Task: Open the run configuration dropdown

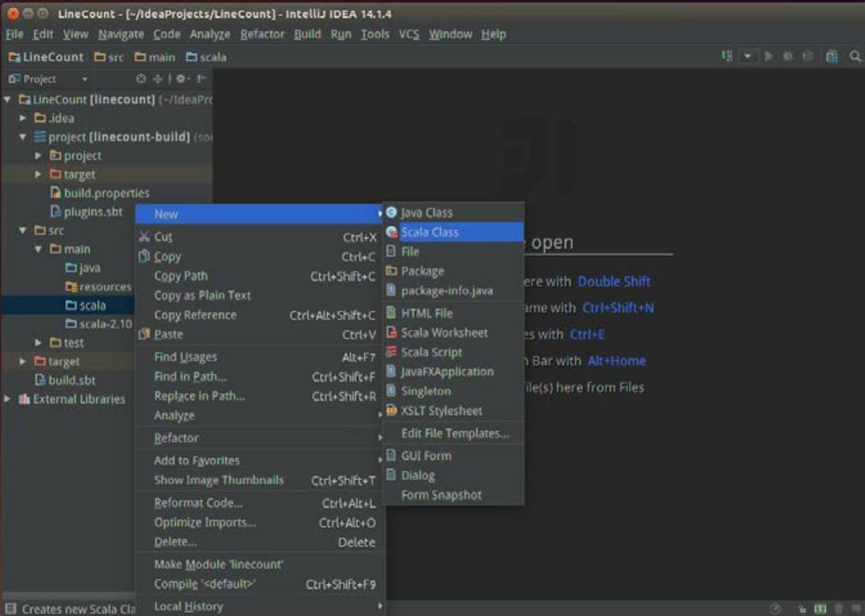Action: [747, 56]
